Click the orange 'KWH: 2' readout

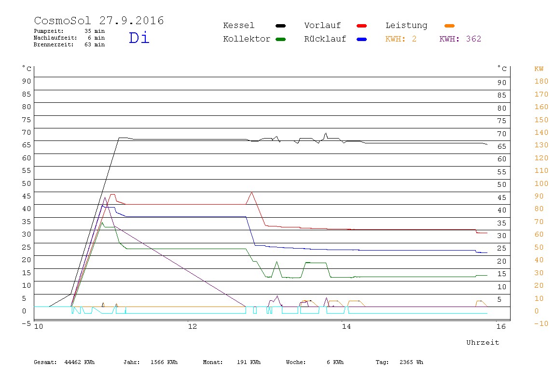tap(401, 39)
